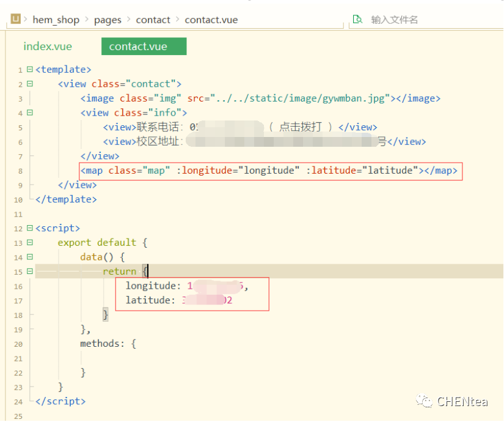Click the latitude property on line 17

click(x=148, y=300)
